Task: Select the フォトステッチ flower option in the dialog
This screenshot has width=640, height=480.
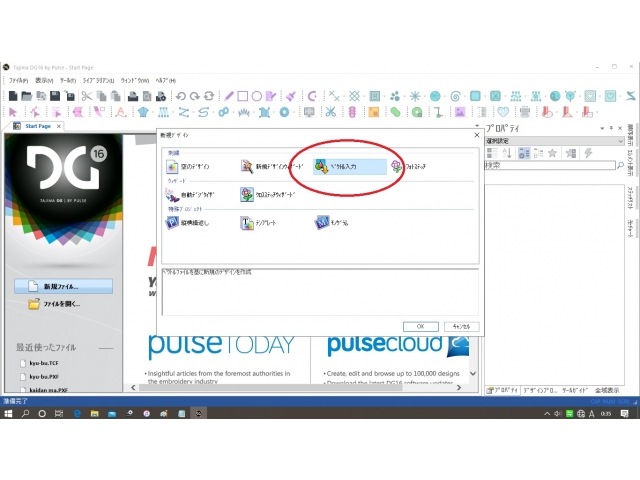Action: click(409, 167)
